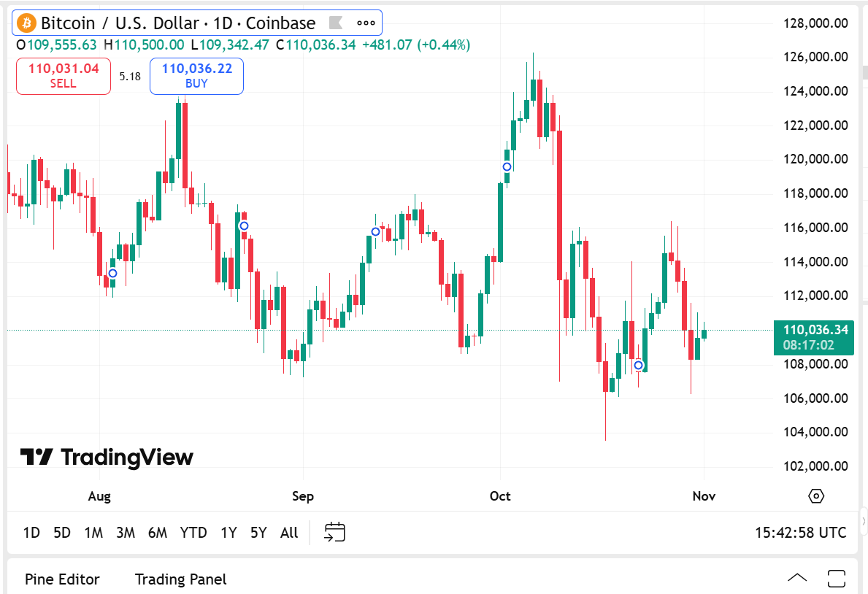
Task: Open the three-dots more menu in chart legend
Action: coord(366,23)
